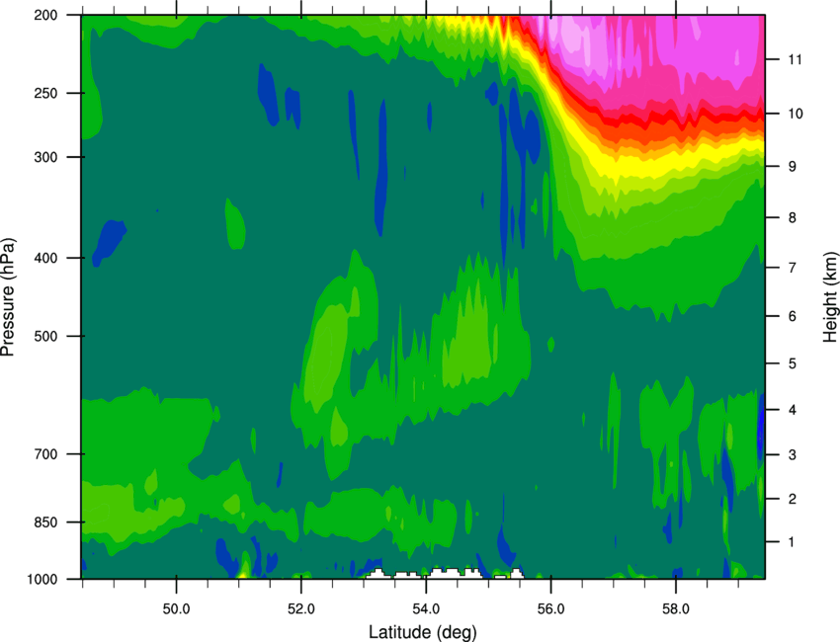The image size is (840, 642).
Task: Click the "Height (km)" axis title
Action: tap(830, 297)
